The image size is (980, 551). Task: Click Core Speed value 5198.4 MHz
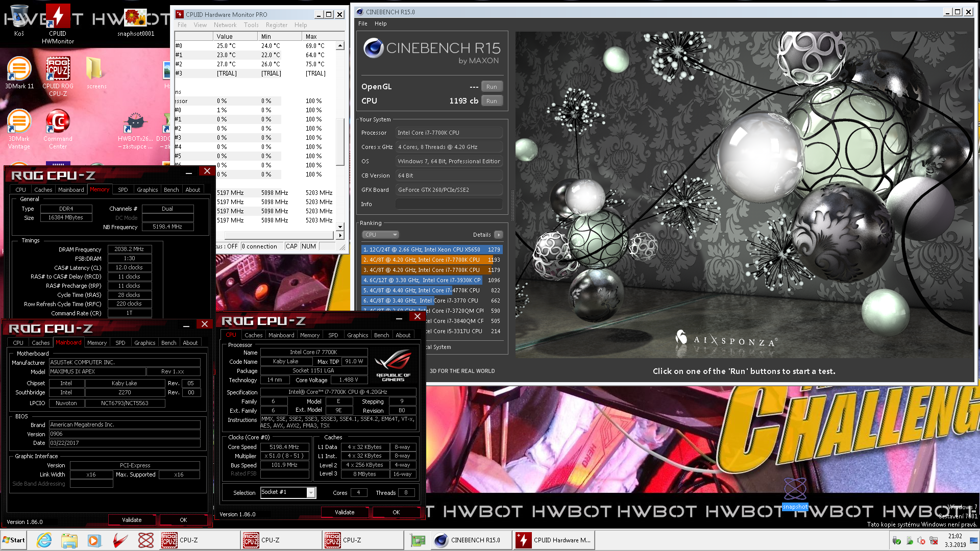pyautogui.click(x=284, y=447)
